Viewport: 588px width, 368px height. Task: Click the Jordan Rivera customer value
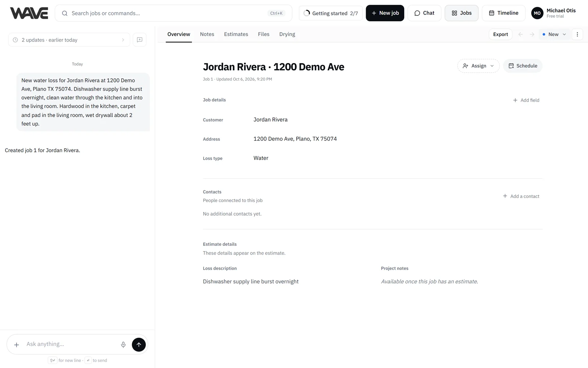click(270, 120)
